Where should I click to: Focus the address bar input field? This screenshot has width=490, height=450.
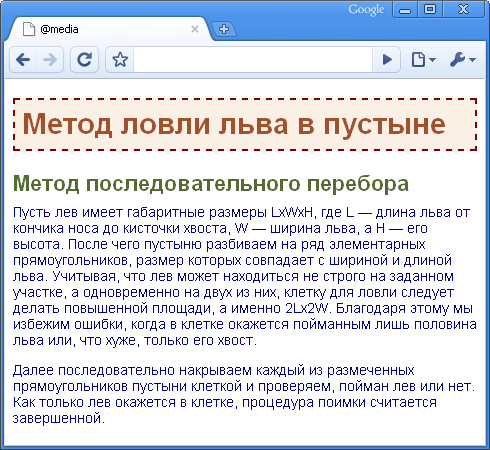tap(253, 60)
